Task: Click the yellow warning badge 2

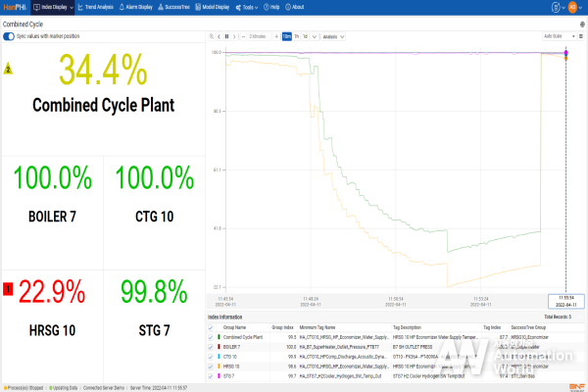Action: 8,69
